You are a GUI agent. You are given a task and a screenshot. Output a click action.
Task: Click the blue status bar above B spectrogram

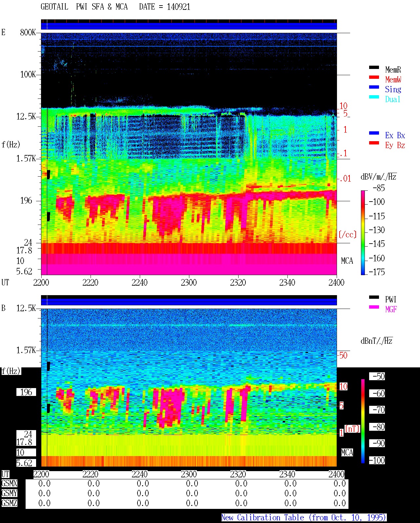(x=189, y=302)
